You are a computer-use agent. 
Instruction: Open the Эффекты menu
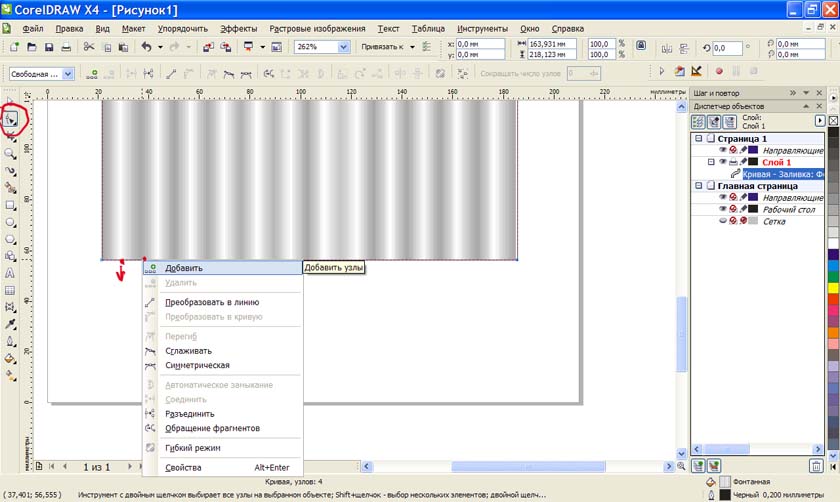pyautogui.click(x=238, y=29)
